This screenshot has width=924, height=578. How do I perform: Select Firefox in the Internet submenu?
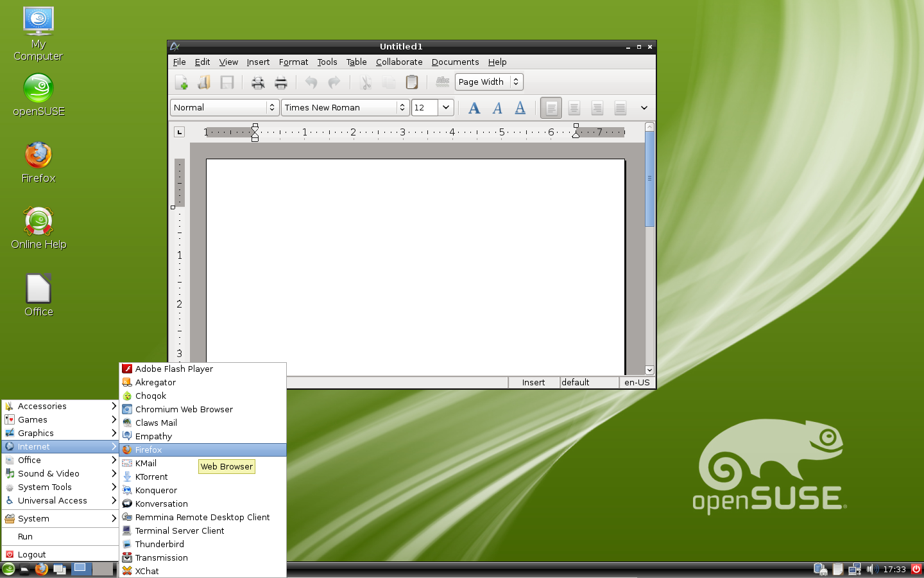coord(203,450)
